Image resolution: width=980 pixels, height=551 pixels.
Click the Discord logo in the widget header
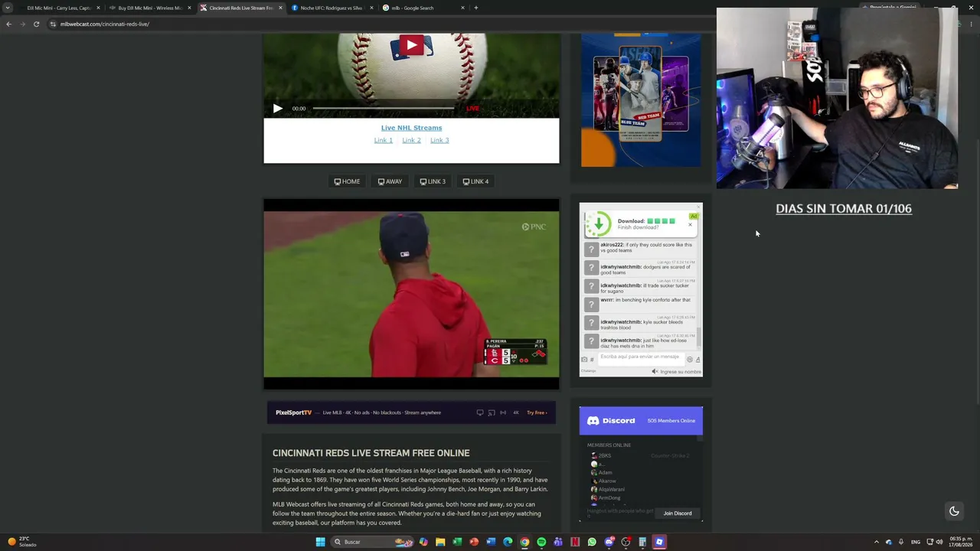611,420
